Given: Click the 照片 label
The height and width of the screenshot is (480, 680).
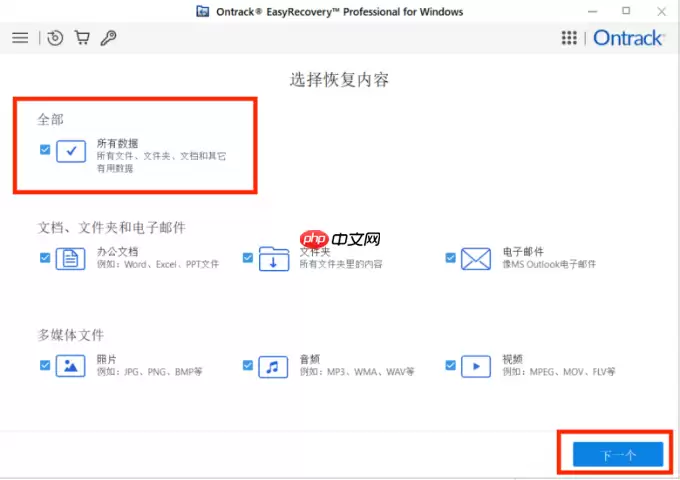Looking at the screenshot, I should pyautogui.click(x=107, y=359).
